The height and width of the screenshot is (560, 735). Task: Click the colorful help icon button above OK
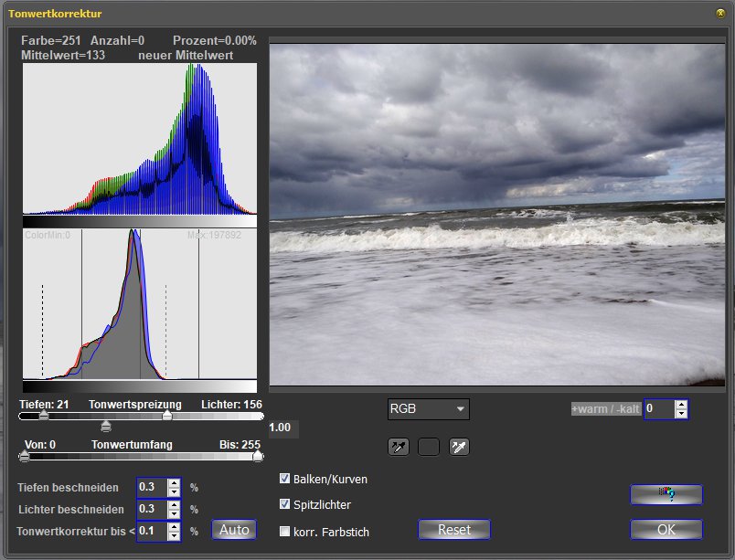point(666,494)
